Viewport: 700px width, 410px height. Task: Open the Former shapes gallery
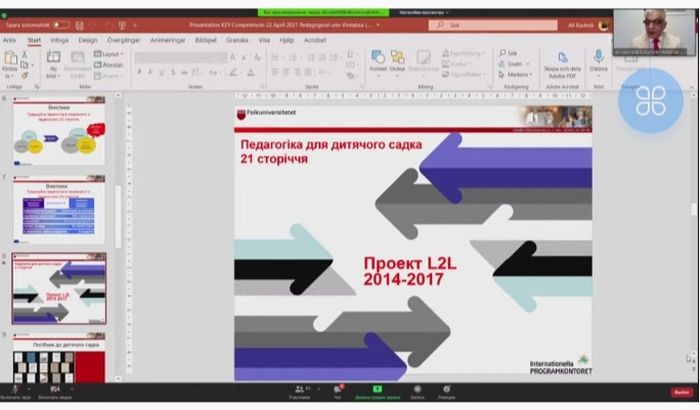tap(379, 62)
